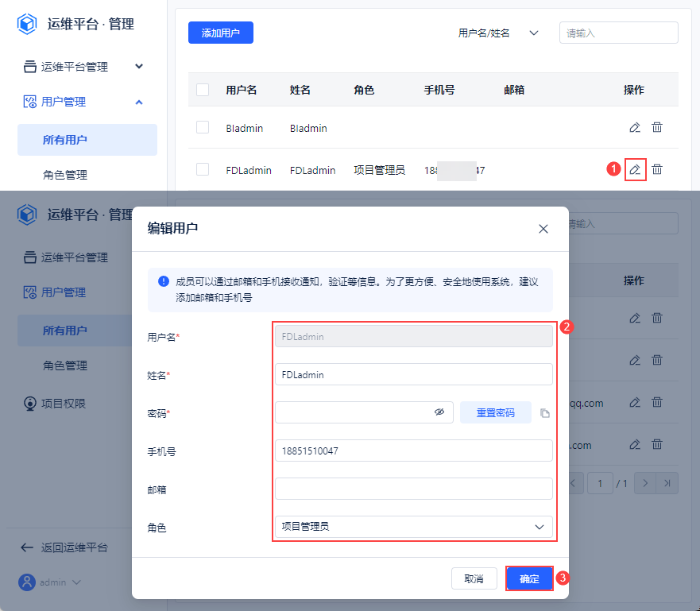Viewport: 700px width, 611px height.
Task: Click the trash icon in the dimmed '.com' row
Action: click(x=657, y=444)
